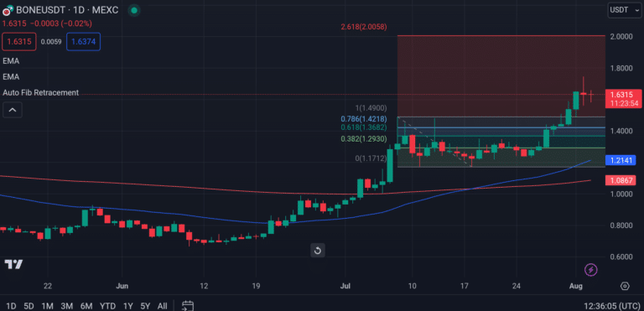Click the blue buy price 1.6374 button
This screenshot has height=311, width=644.
pos(83,42)
